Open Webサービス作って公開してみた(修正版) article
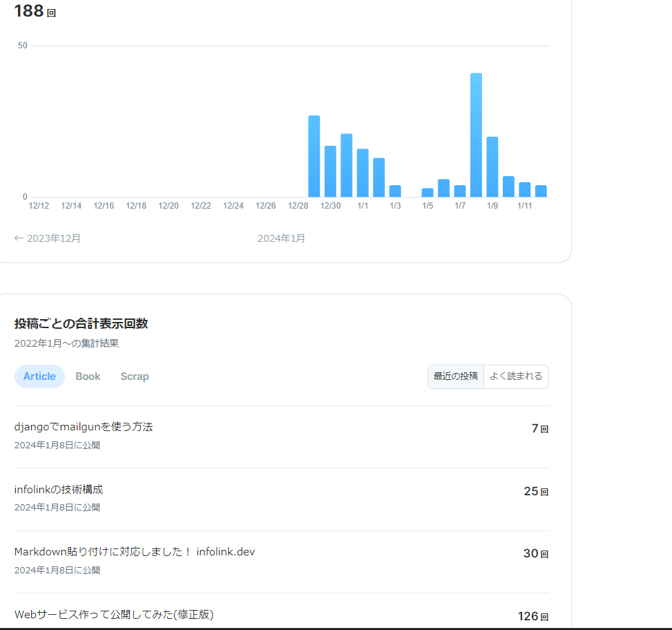The height and width of the screenshot is (630, 672). tap(114, 615)
